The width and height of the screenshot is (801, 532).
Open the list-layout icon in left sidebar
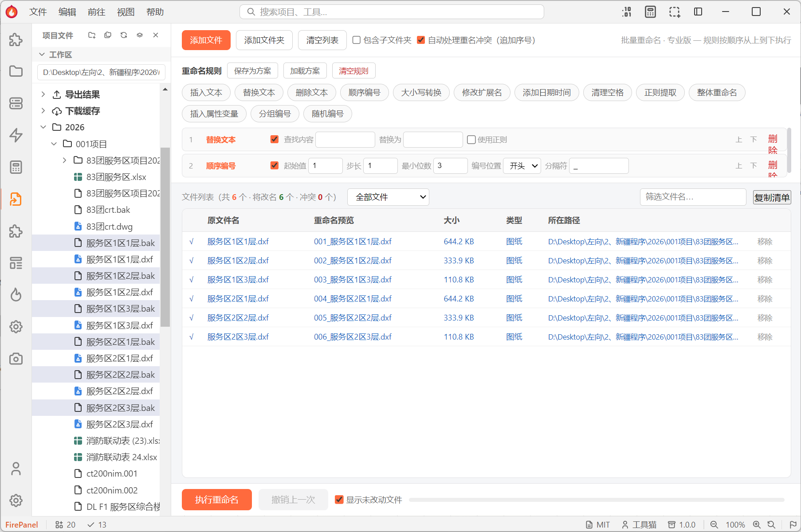(16, 263)
